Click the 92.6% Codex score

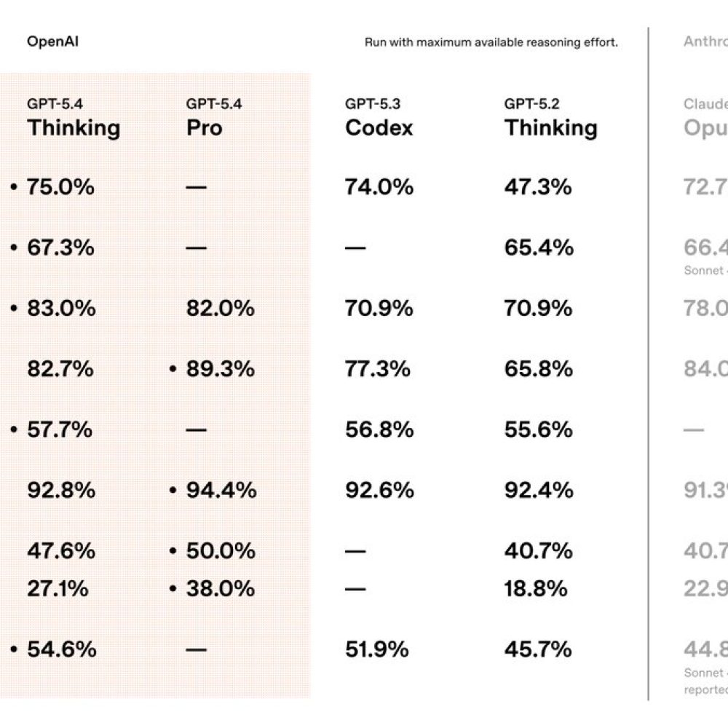(x=379, y=491)
